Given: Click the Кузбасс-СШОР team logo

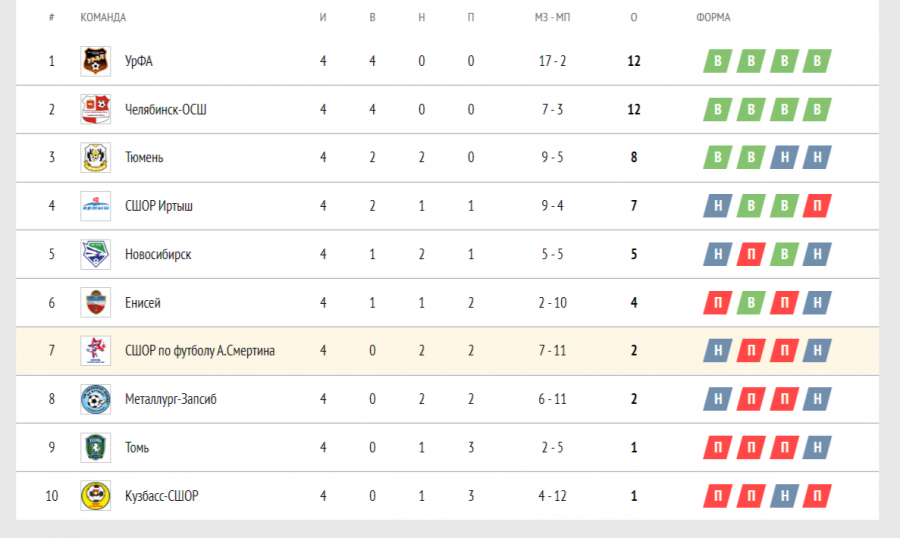Looking at the screenshot, I should (95, 496).
